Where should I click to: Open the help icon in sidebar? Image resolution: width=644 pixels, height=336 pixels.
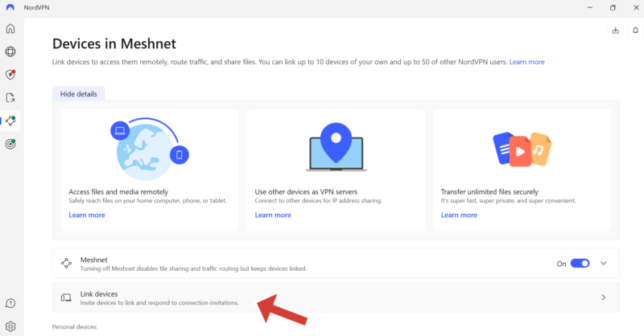click(x=10, y=303)
